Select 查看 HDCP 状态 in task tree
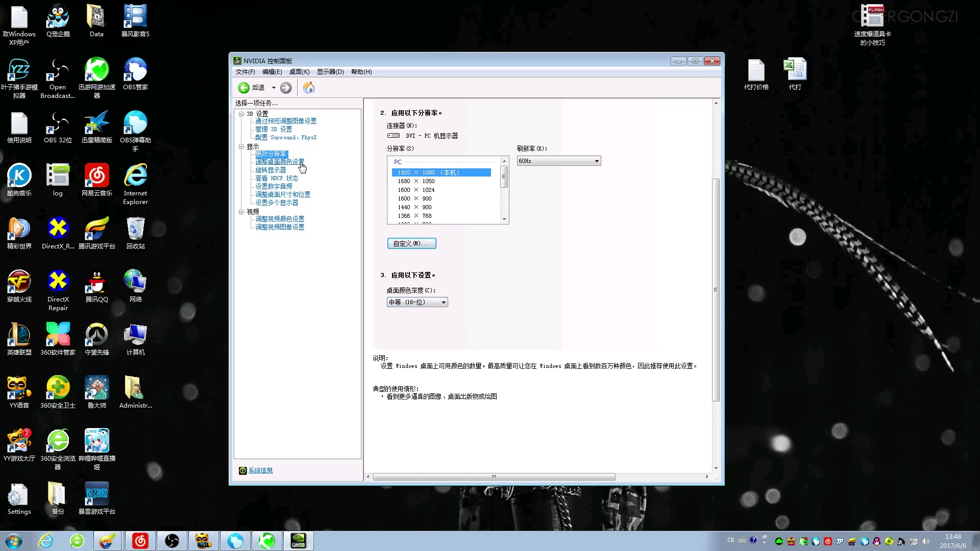The width and height of the screenshot is (980, 551). point(277,178)
